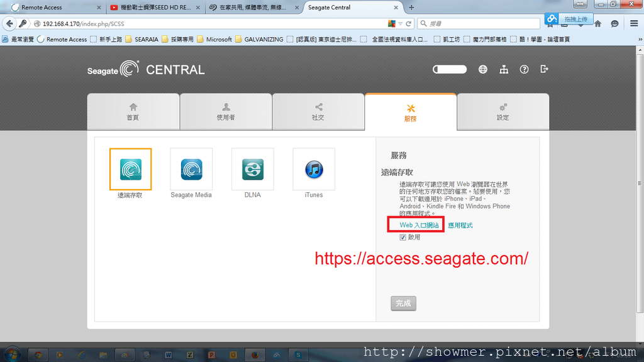Open the 採購專用 bookmark folder
This screenshot has width=644, height=362.
pos(177,40)
